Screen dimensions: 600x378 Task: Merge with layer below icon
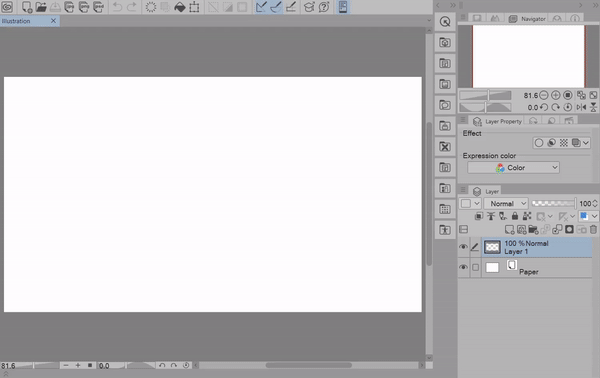coord(558,229)
